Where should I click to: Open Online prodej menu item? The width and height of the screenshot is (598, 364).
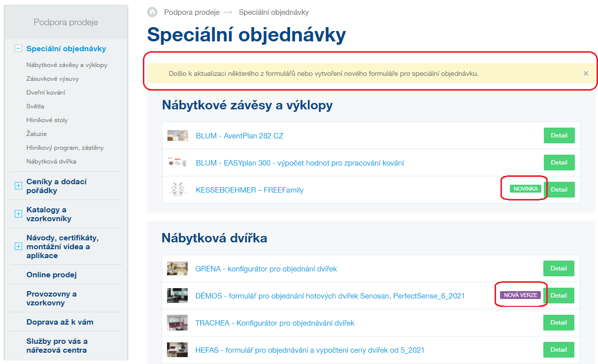(52, 275)
